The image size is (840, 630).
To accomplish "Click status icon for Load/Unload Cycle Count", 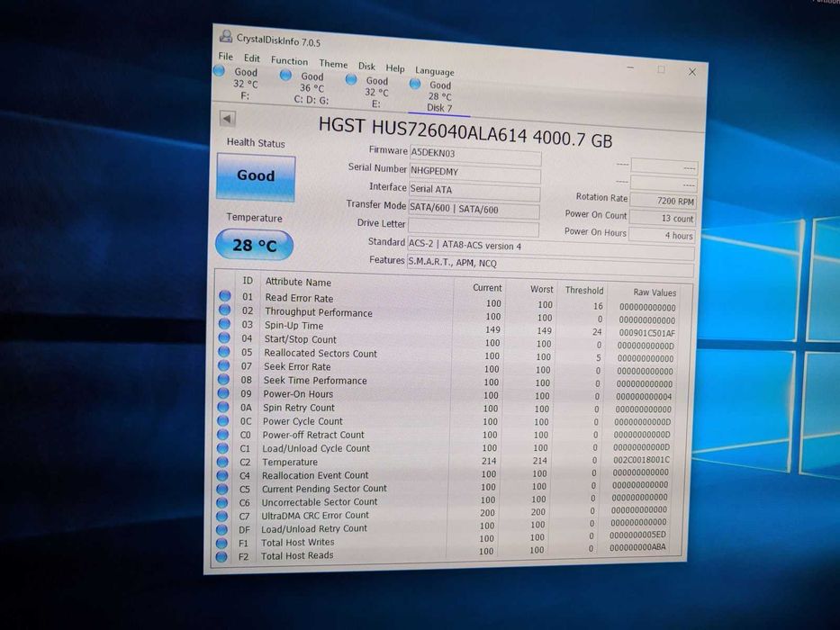I will click(x=223, y=447).
